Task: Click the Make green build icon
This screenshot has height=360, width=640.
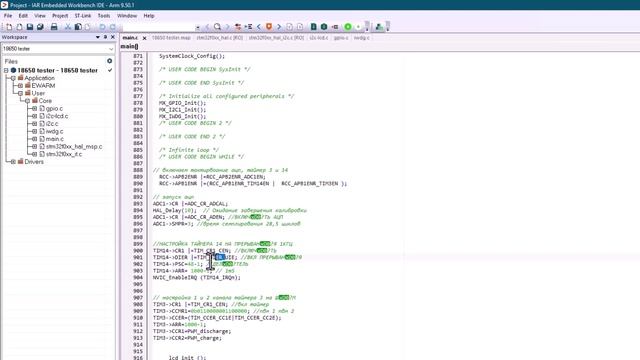Action: pos(324,27)
